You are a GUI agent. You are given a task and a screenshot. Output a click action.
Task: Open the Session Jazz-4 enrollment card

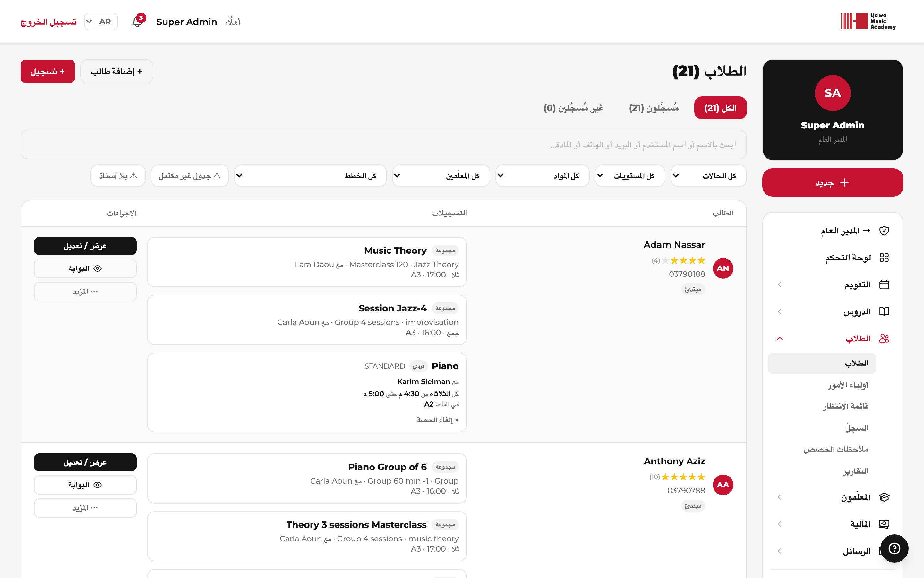[x=307, y=320]
